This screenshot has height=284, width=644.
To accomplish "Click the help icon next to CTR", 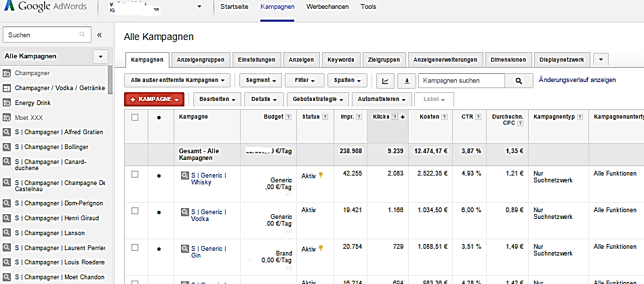I will pyautogui.click(x=478, y=117).
